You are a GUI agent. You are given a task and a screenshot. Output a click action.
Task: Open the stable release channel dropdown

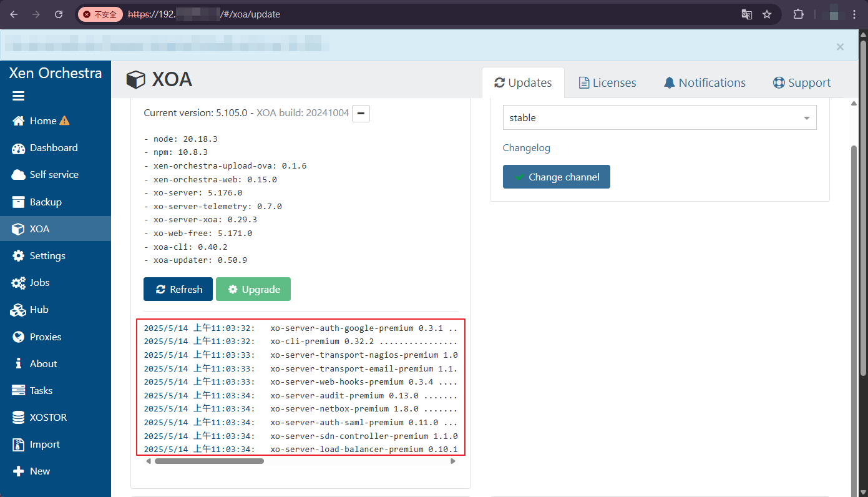tap(660, 117)
